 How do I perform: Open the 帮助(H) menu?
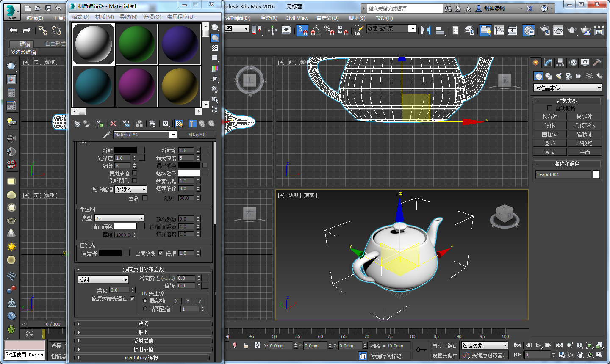[384, 18]
